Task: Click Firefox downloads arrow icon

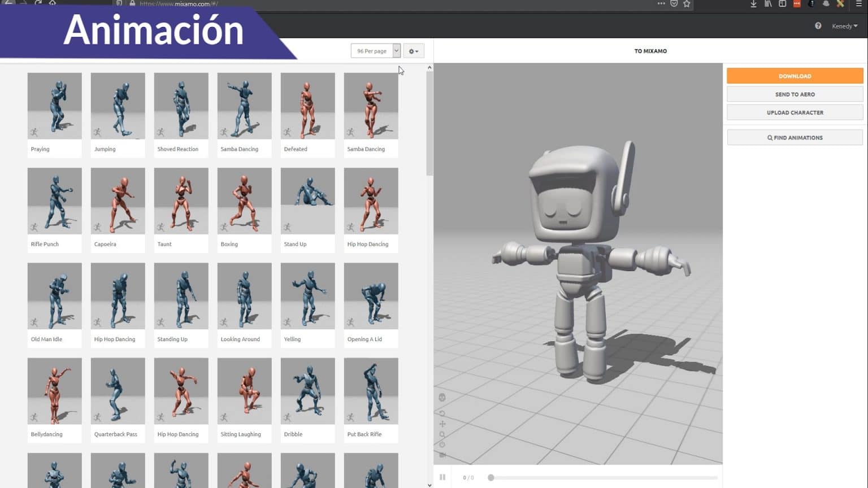Action: point(753,4)
